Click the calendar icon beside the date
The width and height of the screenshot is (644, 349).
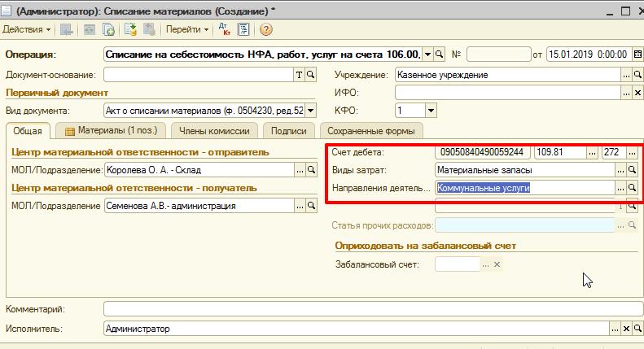pyautogui.click(x=637, y=55)
